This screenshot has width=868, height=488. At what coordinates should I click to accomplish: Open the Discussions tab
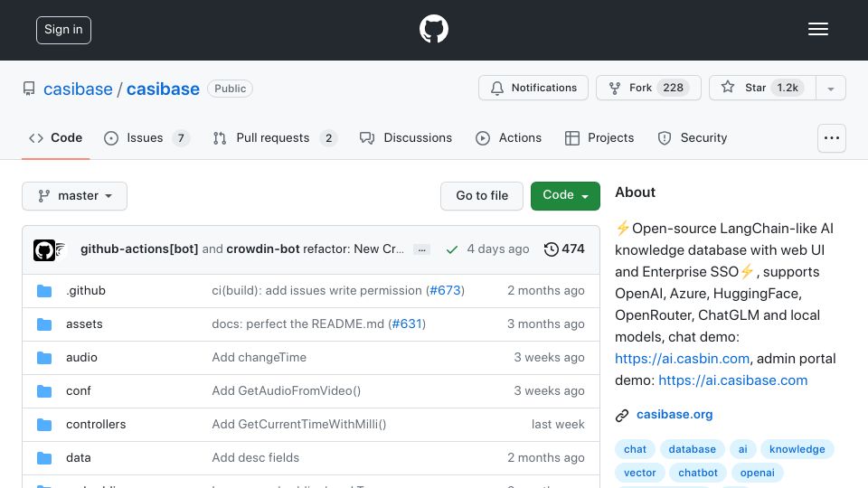pyautogui.click(x=406, y=137)
